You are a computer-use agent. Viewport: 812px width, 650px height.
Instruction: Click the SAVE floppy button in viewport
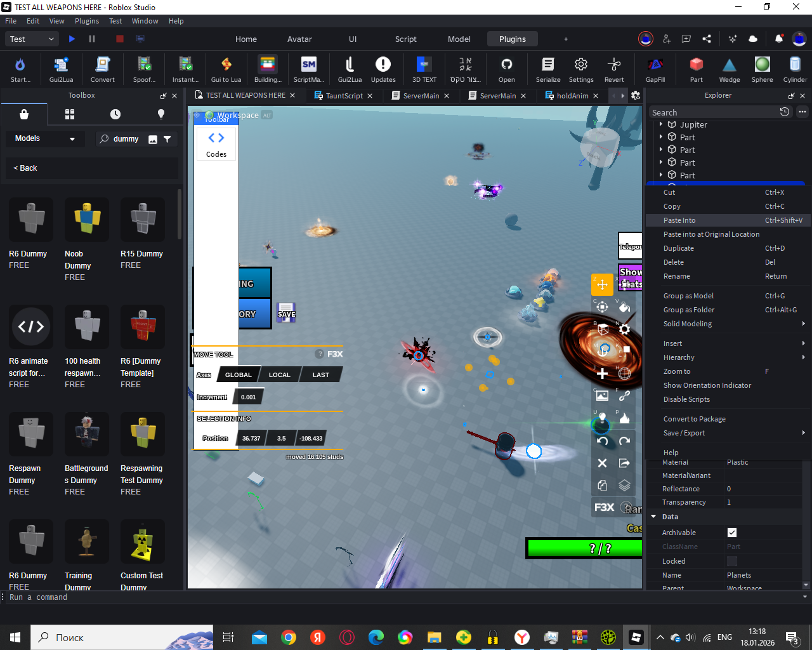pyautogui.click(x=286, y=312)
